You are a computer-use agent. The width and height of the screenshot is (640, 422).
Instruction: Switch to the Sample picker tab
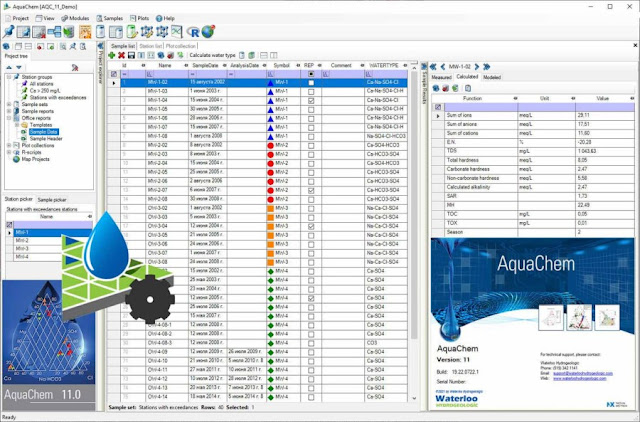pyautogui.click(x=52, y=200)
